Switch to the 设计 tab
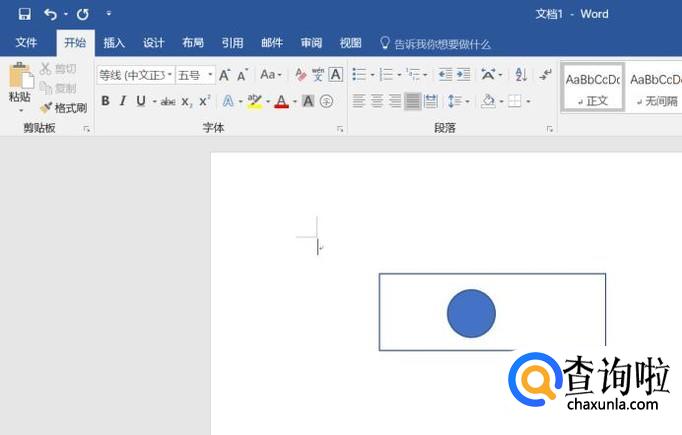 coord(154,43)
